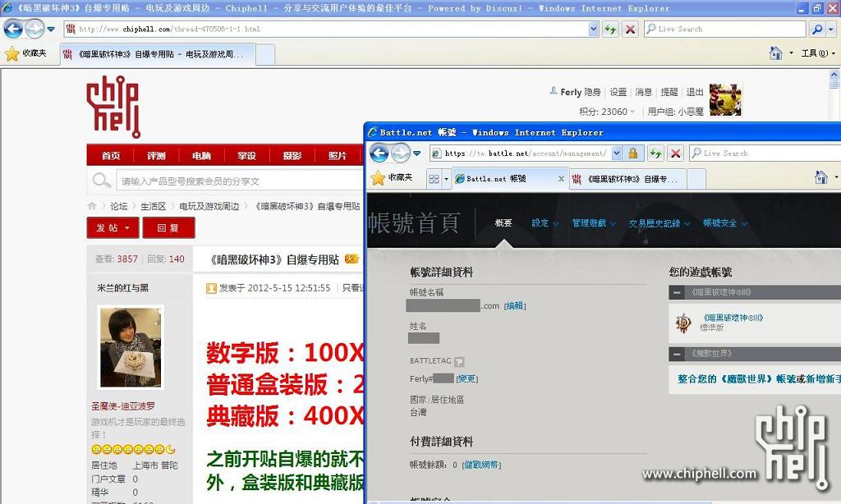Click 退出 to log out of forum
841x504 pixels.
tap(695, 92)
